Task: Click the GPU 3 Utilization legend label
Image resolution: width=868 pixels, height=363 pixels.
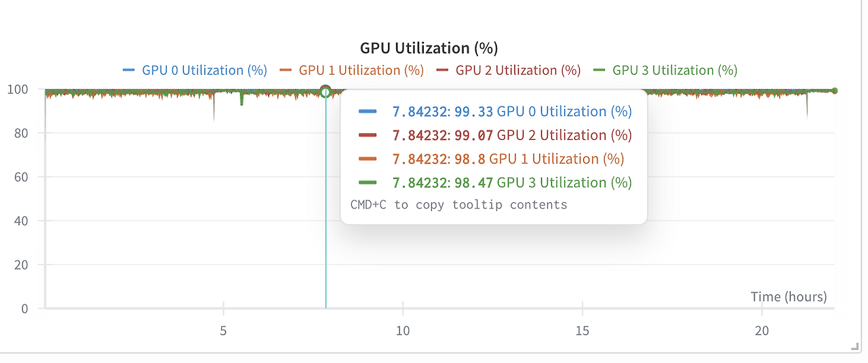Action: pos(675,70)
